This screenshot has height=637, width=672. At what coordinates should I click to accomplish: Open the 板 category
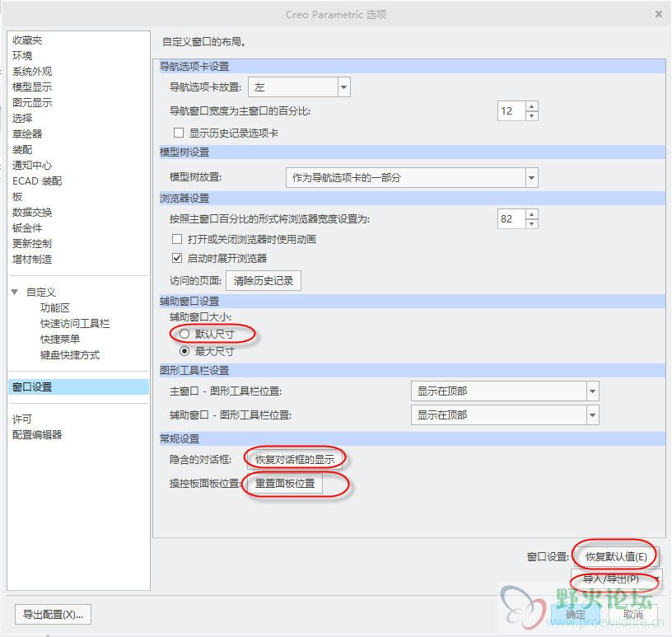click(x=17, y=196)
